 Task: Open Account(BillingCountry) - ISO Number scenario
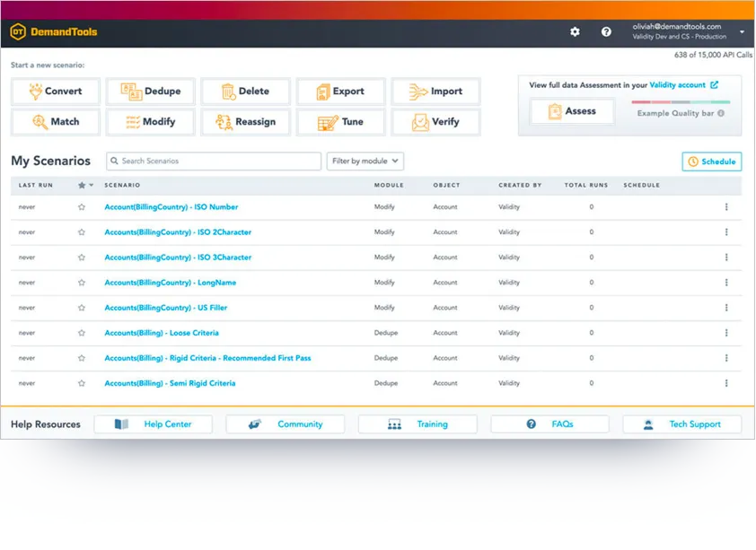pyautogui.click(x=171, y=207)
